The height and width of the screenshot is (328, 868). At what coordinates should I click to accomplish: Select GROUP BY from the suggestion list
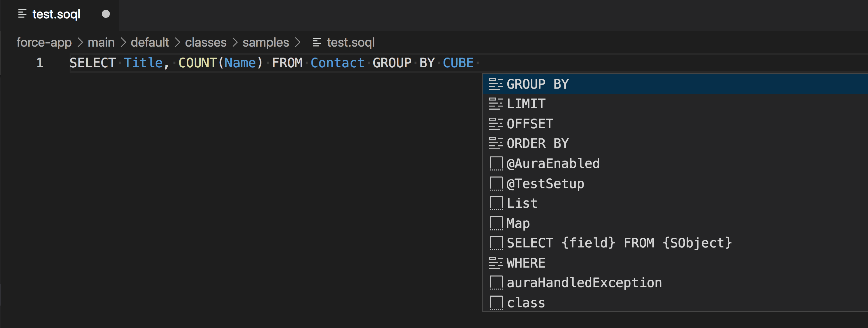[537, 84]
